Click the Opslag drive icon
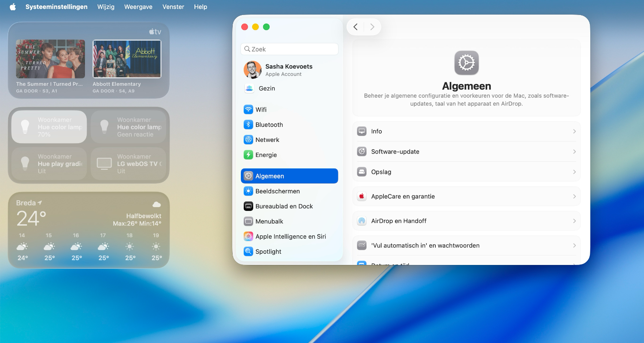This screenshot has height=343, width=644. pos(362,171)
